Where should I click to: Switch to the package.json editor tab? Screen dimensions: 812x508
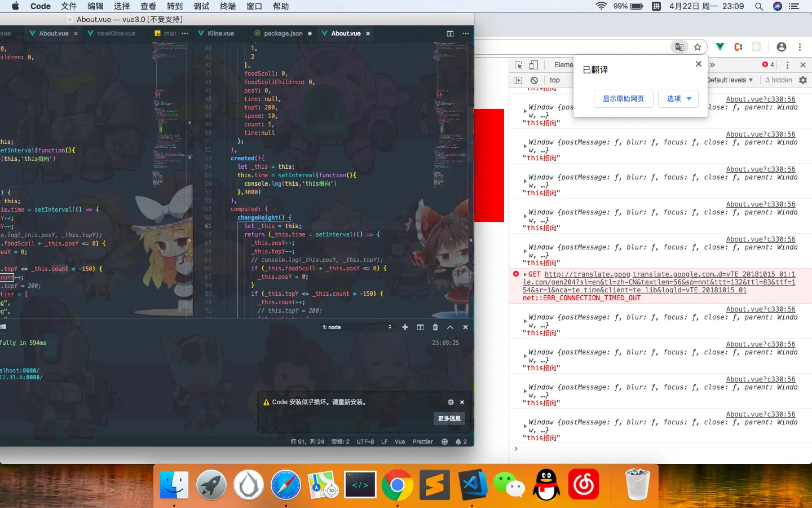pos(283,33)
